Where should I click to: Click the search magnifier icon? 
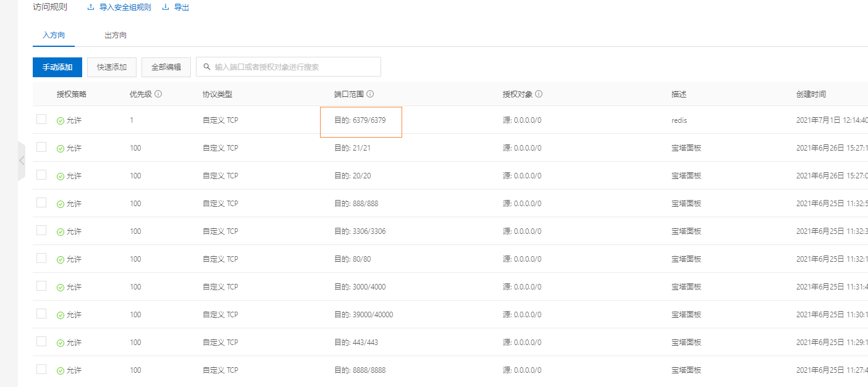pos(206,67)
